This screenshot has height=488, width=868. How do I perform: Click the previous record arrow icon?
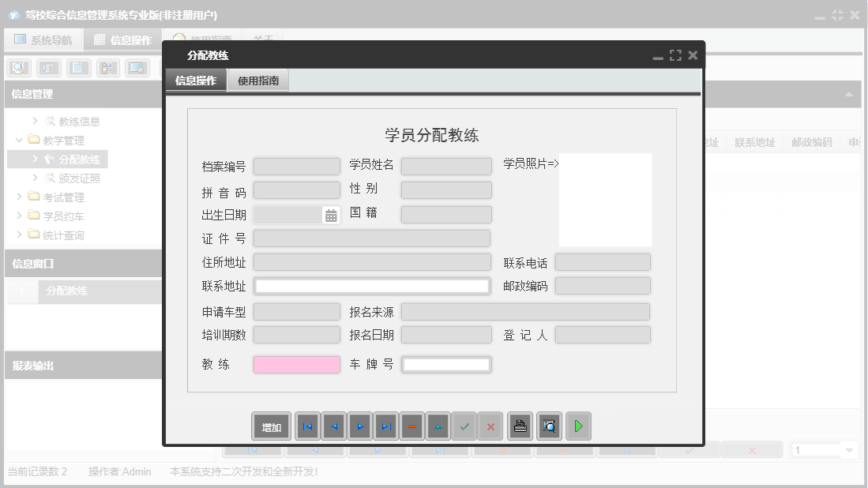coord(333,426)
